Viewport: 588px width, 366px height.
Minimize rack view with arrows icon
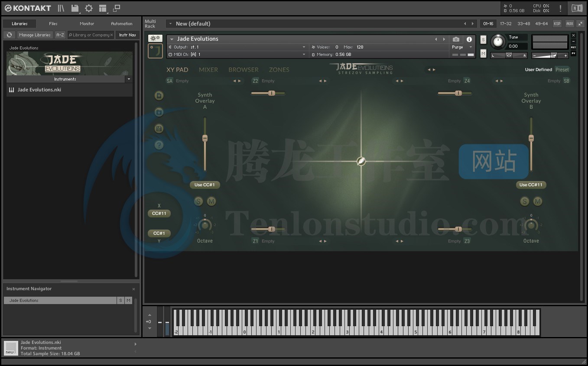coord(580,24)
